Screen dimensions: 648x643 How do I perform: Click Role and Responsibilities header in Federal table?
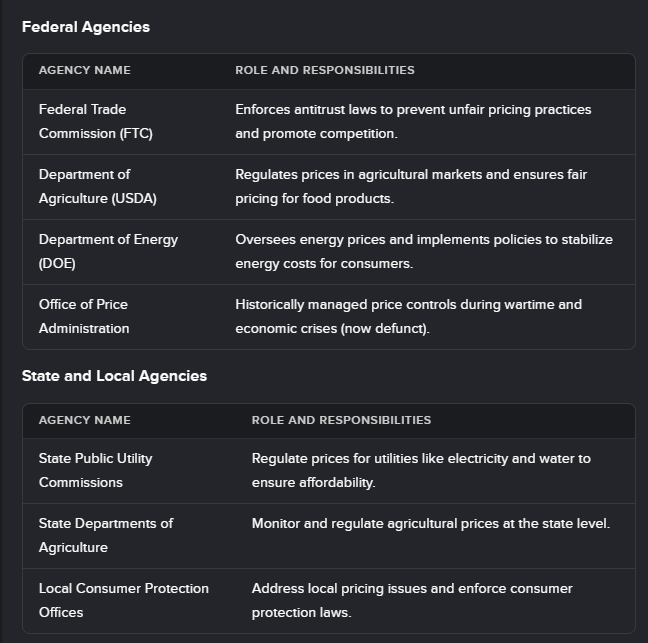point(325,70)
